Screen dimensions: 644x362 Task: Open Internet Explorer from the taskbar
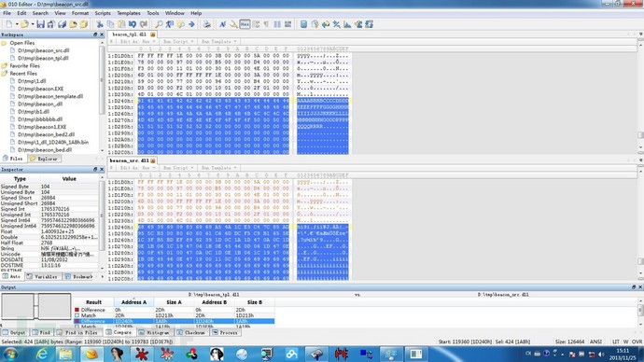42,354
